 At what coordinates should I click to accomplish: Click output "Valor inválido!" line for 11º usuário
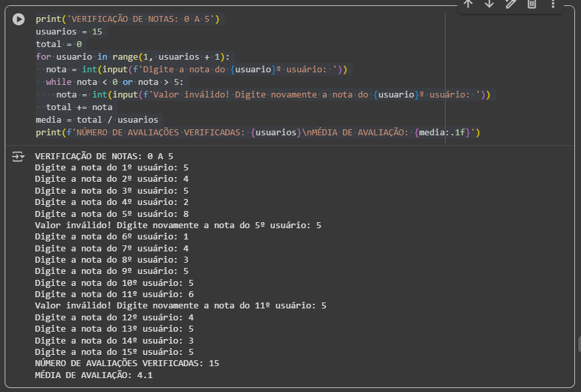click(181, 306)
